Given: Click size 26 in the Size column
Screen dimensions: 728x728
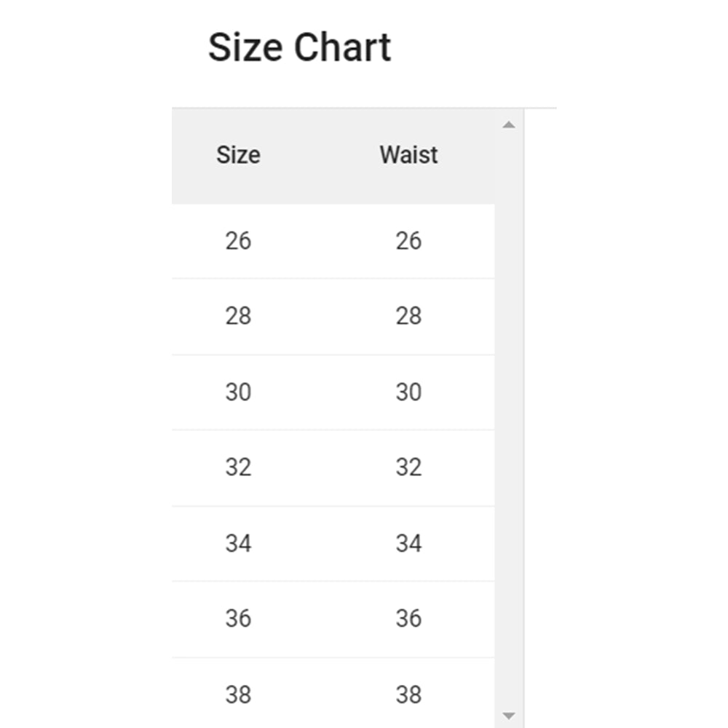Looking at the screenshot, I should click(x=240, y=240).
